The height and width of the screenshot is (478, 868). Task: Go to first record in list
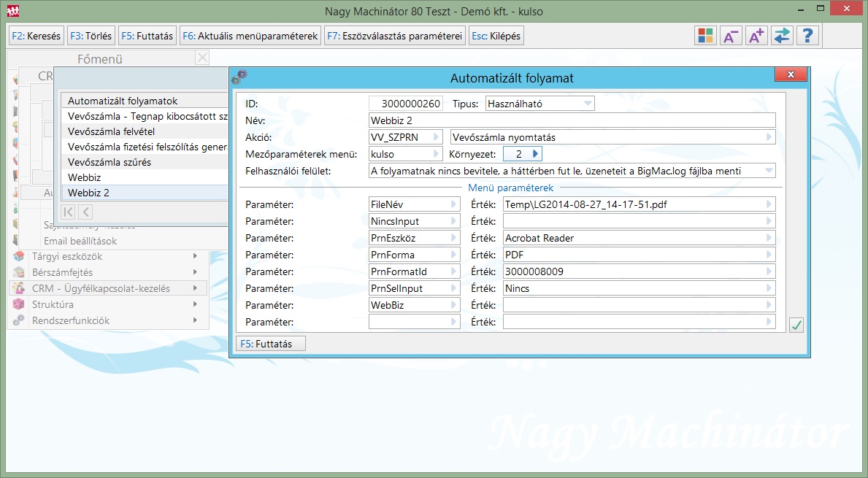click(x=68, y=212)
